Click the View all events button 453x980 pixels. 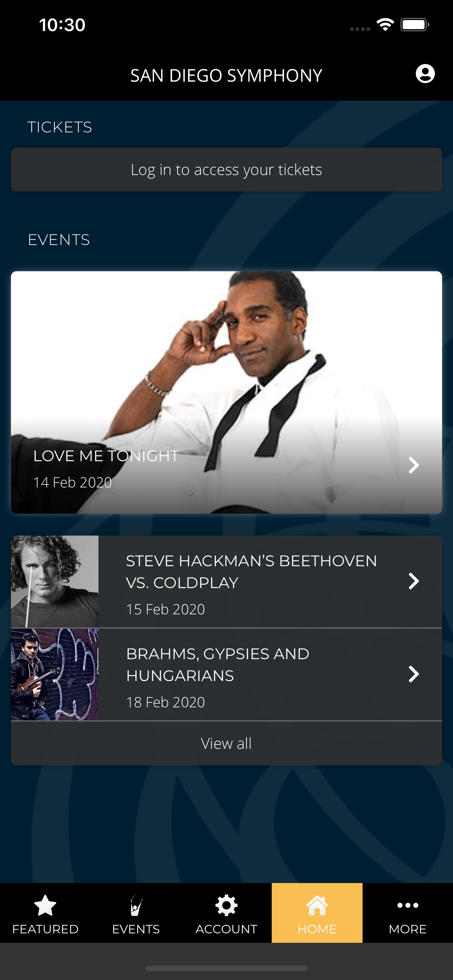click(x=226, y=743)
